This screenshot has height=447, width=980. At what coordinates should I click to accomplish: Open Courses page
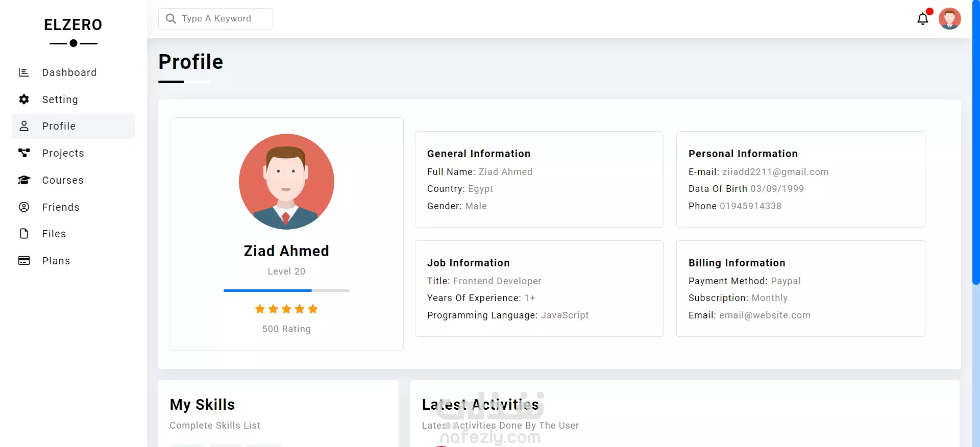(73, 180)
